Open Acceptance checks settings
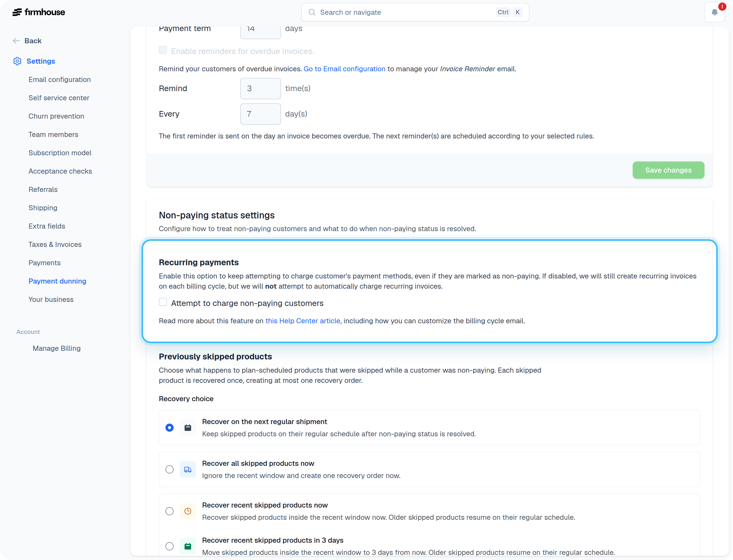733x560 pixels. [x=60, y=171]
